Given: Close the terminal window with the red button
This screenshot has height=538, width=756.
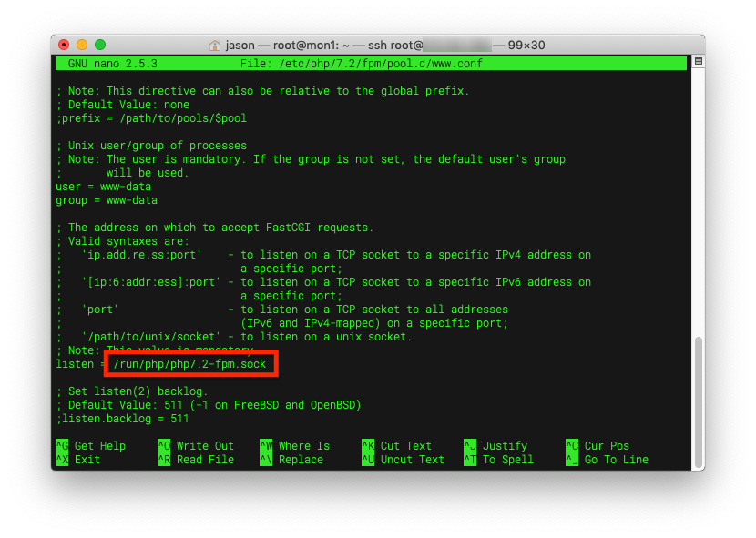Looking at the screenshot, I should (64, 45).
